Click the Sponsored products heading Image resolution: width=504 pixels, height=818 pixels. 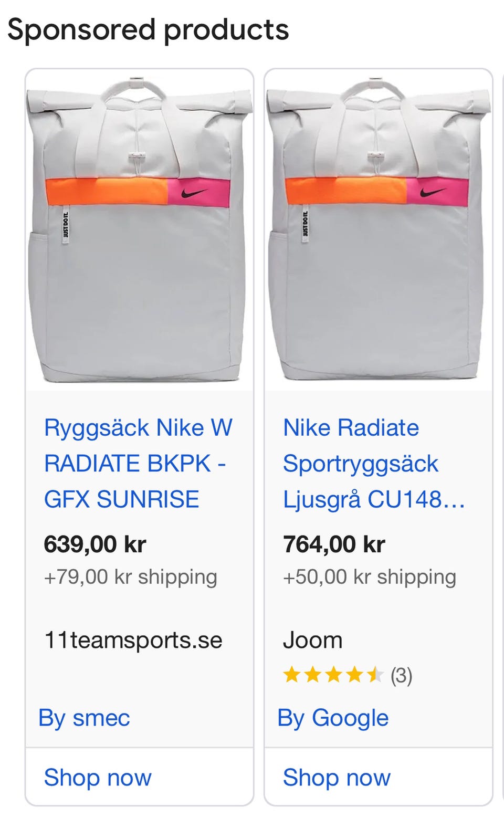tap(148, 29)
